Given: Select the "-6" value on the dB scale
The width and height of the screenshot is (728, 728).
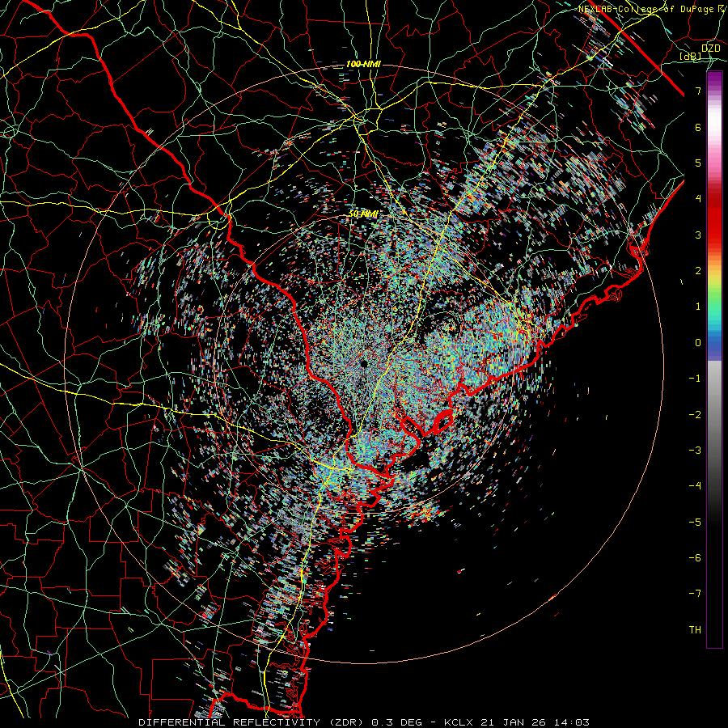Looking at the screenshot, I should point(695,558).
